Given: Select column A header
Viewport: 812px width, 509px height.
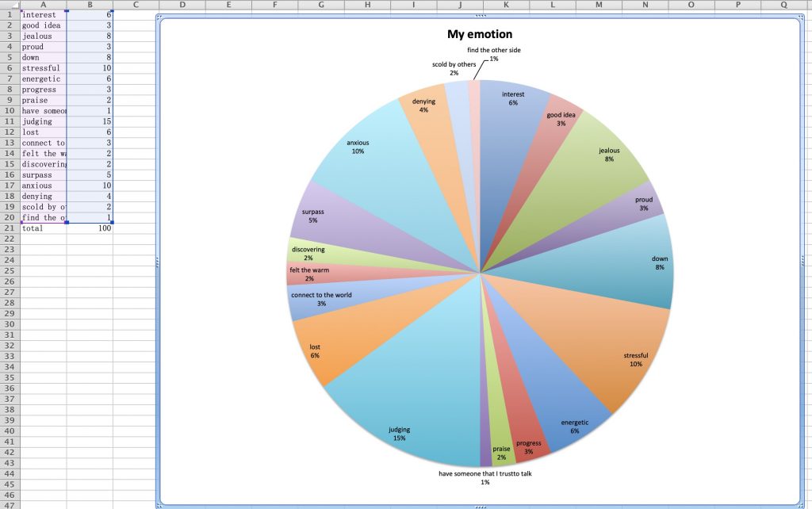Looking at the screenshot, I should point(43,5).
